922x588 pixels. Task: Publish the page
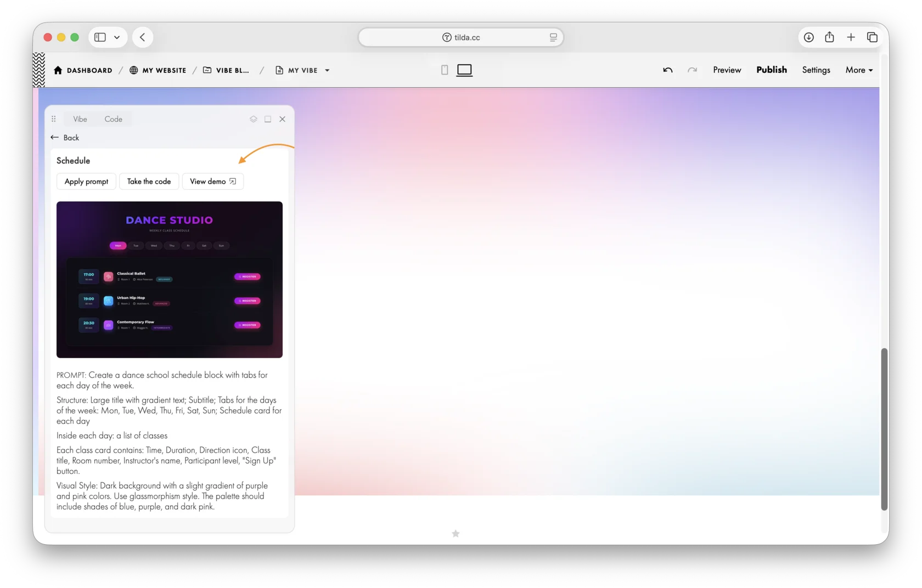[x=771, y=70]
